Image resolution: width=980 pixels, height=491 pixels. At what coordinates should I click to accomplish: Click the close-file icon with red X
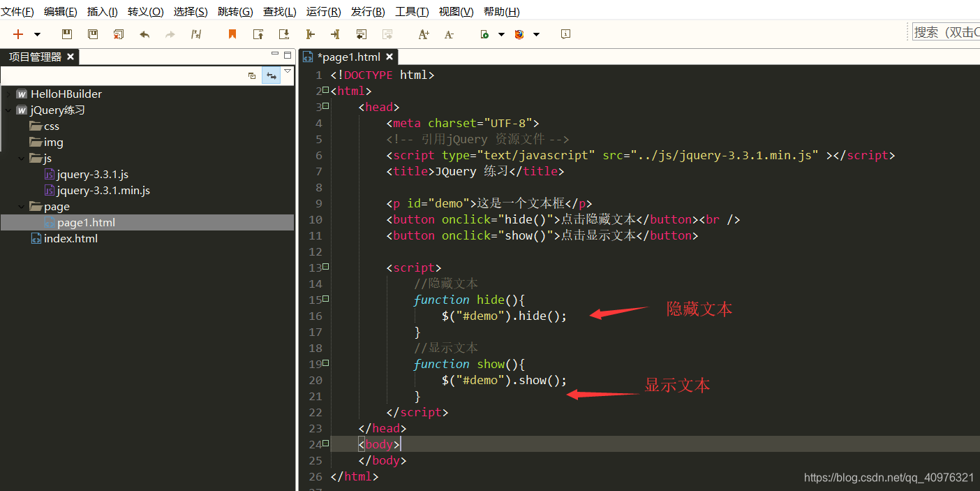coord(119,34)
